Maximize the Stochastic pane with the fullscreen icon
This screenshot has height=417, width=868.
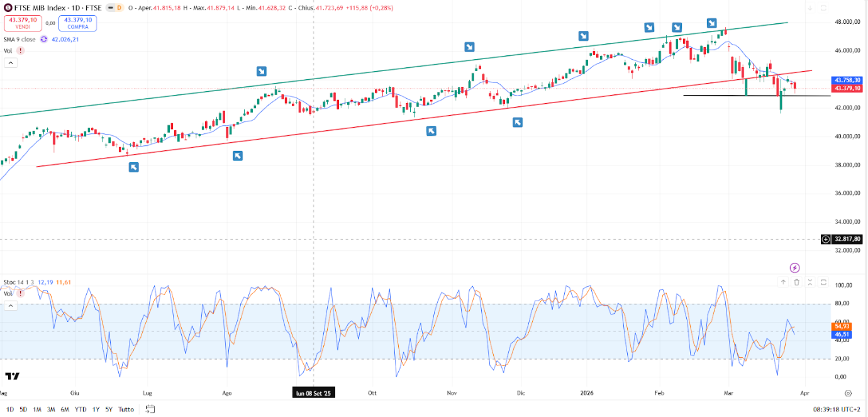(824, 282)
